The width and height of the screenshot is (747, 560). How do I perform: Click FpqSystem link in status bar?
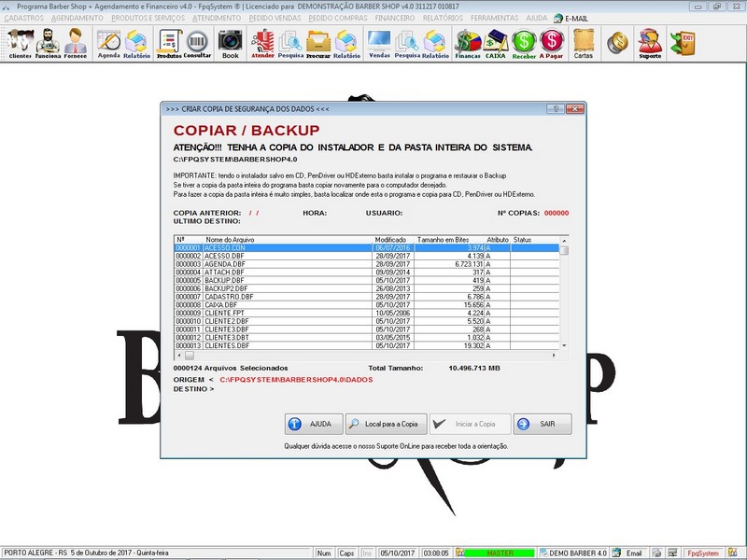pos(703,553)
